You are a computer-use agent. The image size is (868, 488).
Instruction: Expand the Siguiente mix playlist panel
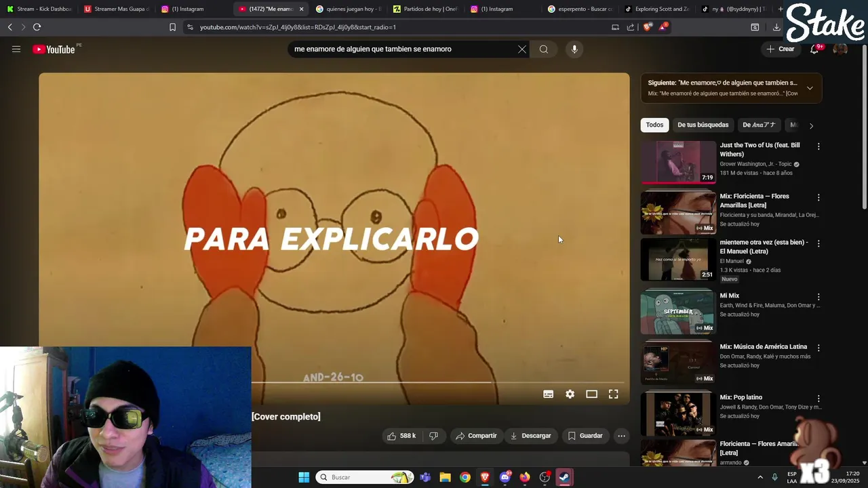(x=810, y=88)
